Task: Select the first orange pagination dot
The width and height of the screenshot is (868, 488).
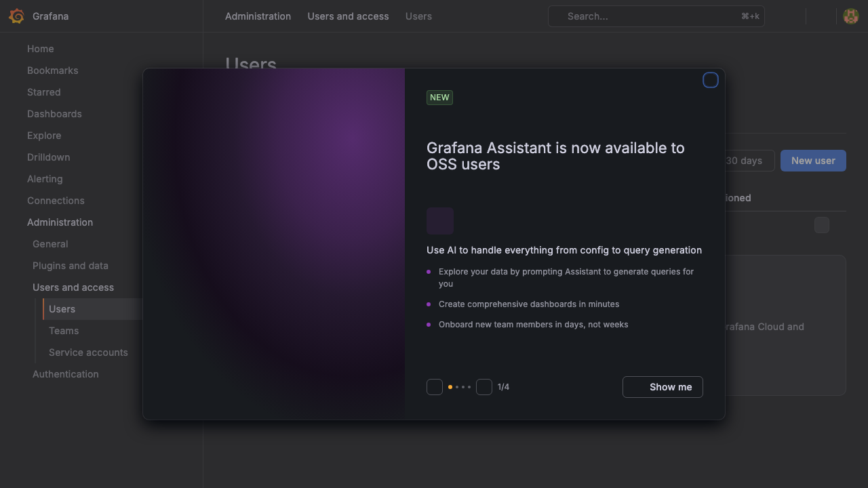Action: [450, 387]
